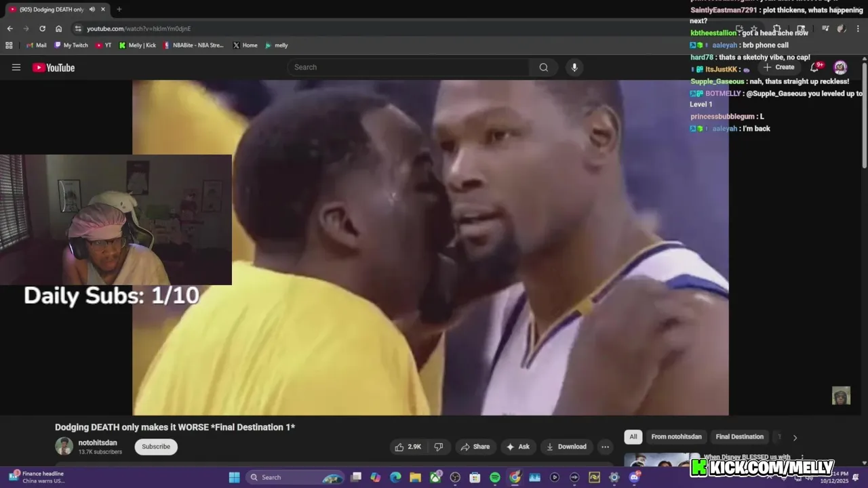Download the video
The image size is (868, 488).
(566, 447)
